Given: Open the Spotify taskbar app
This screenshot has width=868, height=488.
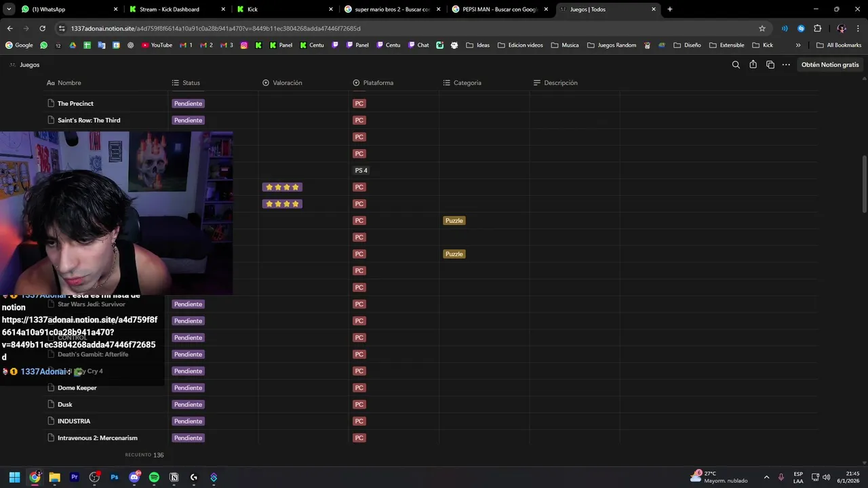Looking at the screenshot, I should pyautogui.click(x=154, y=477).
